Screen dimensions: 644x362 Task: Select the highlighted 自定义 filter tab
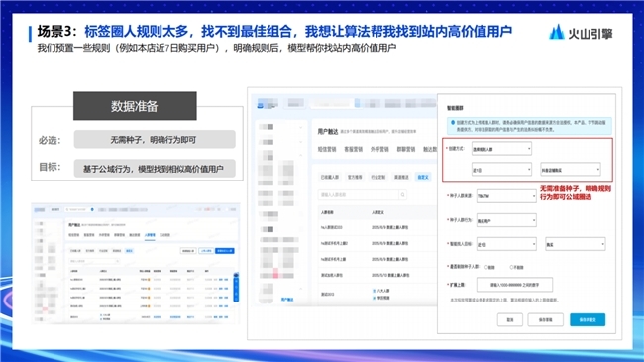point(423,177)
